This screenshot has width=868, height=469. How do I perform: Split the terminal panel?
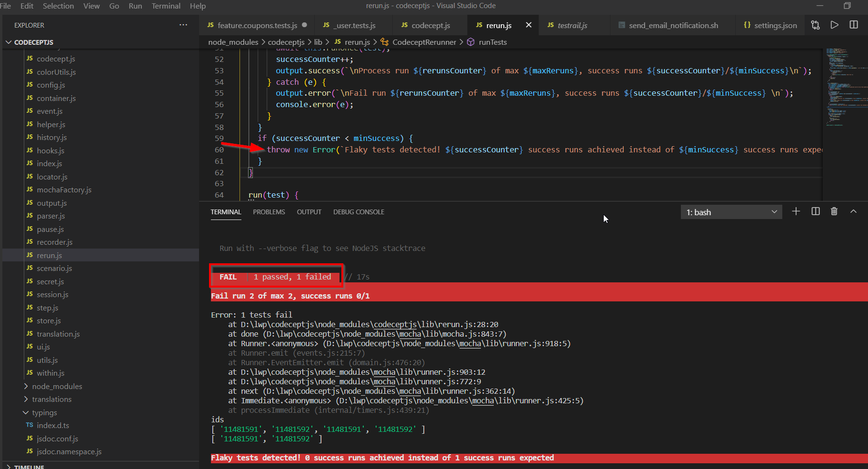[816, 211]
